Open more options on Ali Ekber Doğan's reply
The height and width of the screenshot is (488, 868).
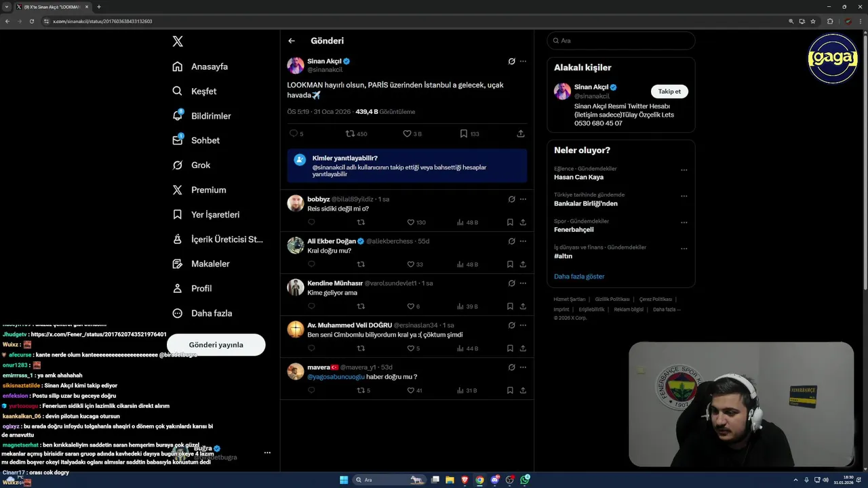coord(523,241)
